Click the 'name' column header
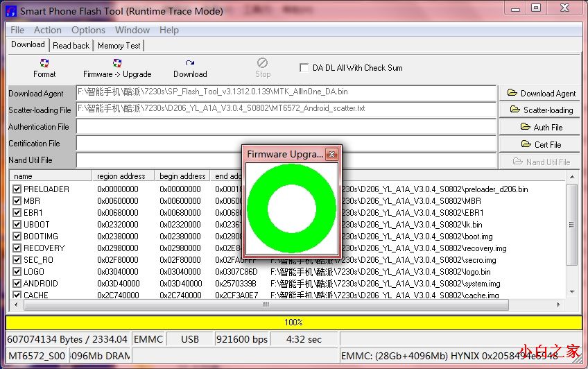Image resolution: width=588 pixels, height=369 pixels. [51, 176]
